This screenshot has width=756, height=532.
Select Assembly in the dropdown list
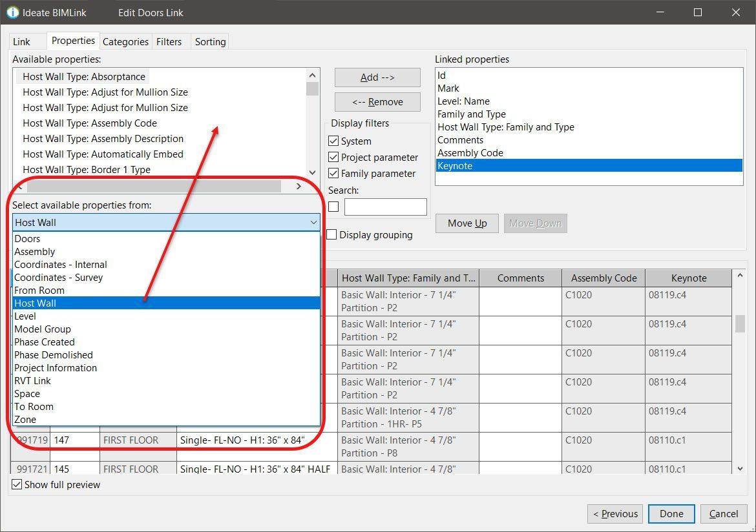coord(166,252)
